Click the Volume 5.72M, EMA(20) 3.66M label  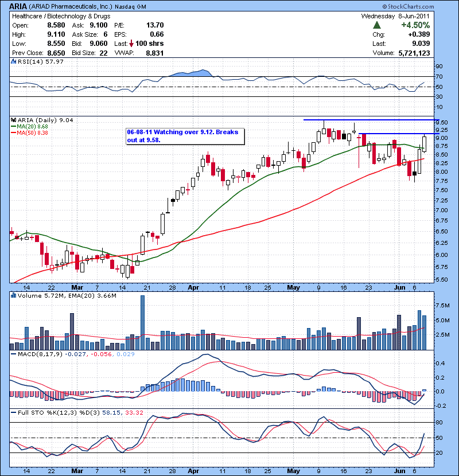click(67, 296)
